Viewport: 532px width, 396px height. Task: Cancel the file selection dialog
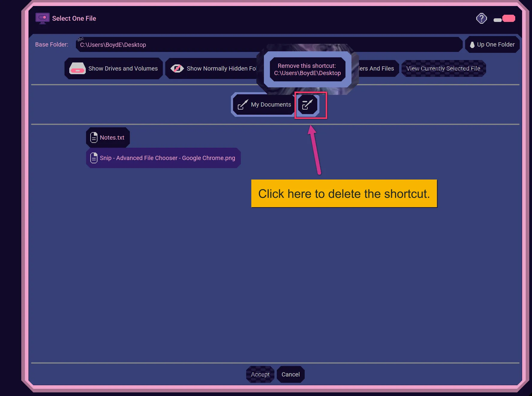point(291,374)
